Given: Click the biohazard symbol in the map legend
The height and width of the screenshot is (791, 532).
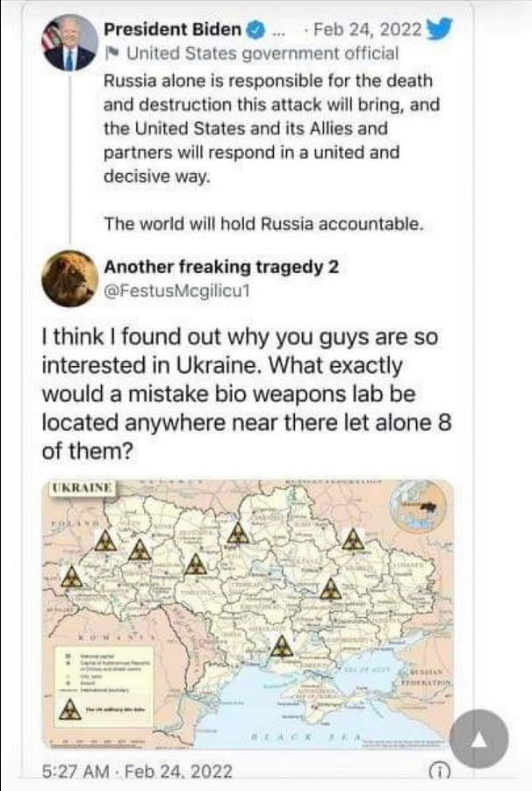Looking at the screenshot, I should pos(66,709).
